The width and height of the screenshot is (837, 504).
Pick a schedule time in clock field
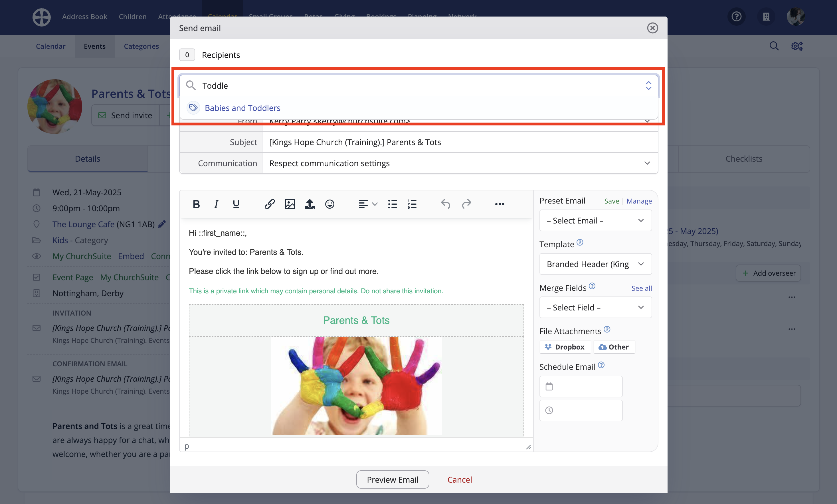(581, 411)
